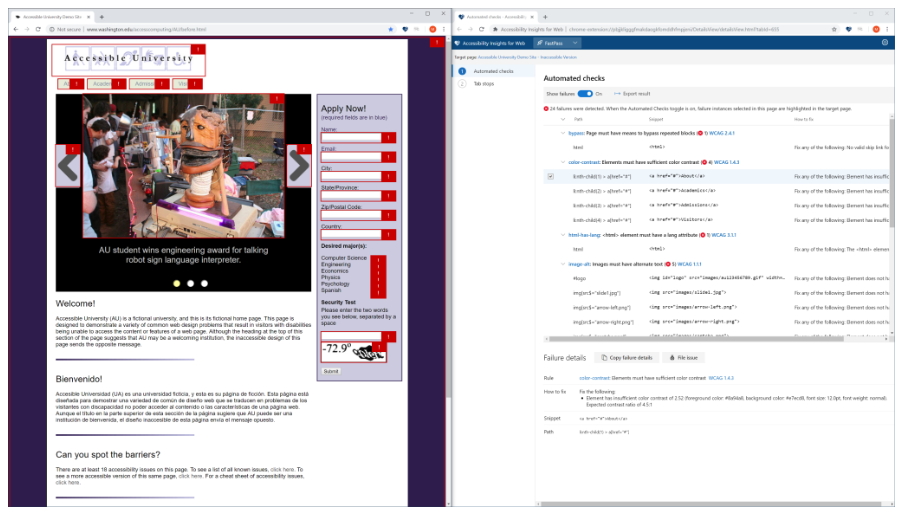
Task: Click the File issue button
Action: pyautogui.click(x=683, y=358)
